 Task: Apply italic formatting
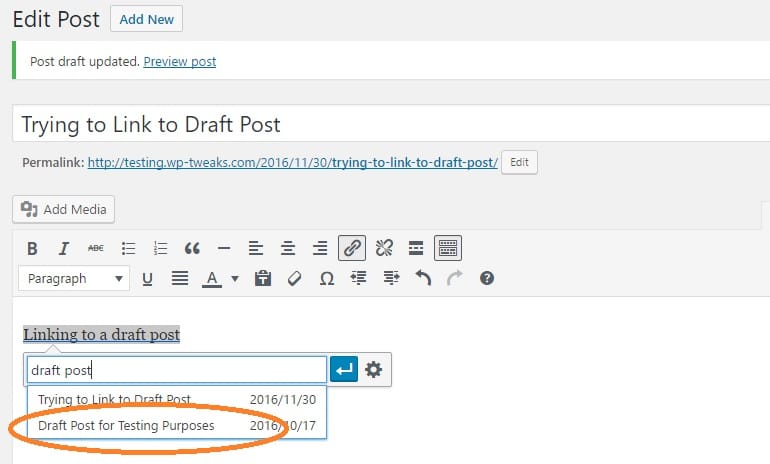click(x=64, y=248)
